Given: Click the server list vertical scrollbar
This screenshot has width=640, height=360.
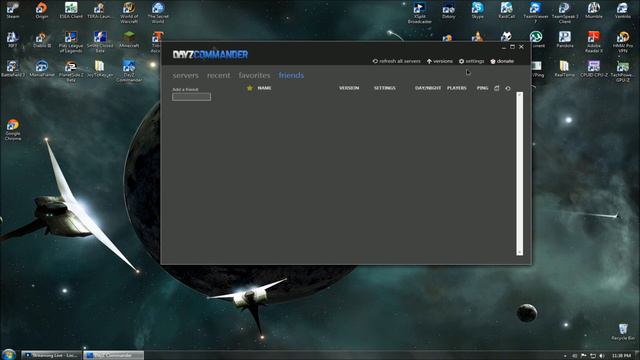Looking at the screenshot, I should click(x=520, y=173).
